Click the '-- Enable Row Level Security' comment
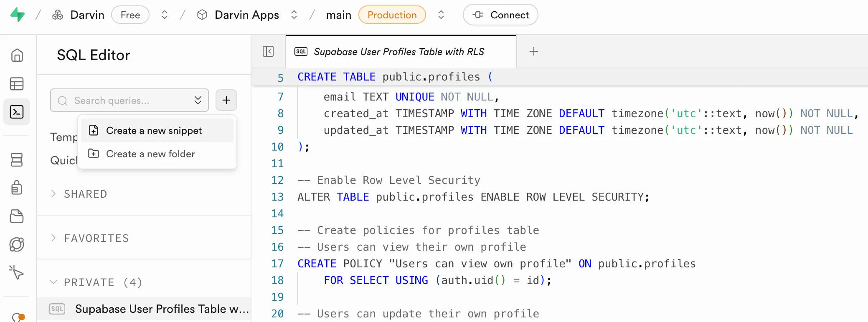Image resolution: width=868 pixels, height=322 pixels. click(389, 180)
